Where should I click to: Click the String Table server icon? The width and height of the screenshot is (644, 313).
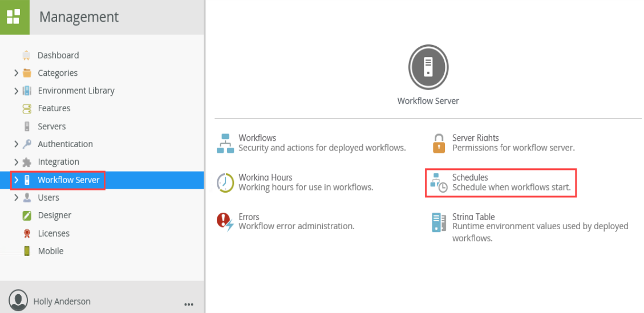point(439,222)
